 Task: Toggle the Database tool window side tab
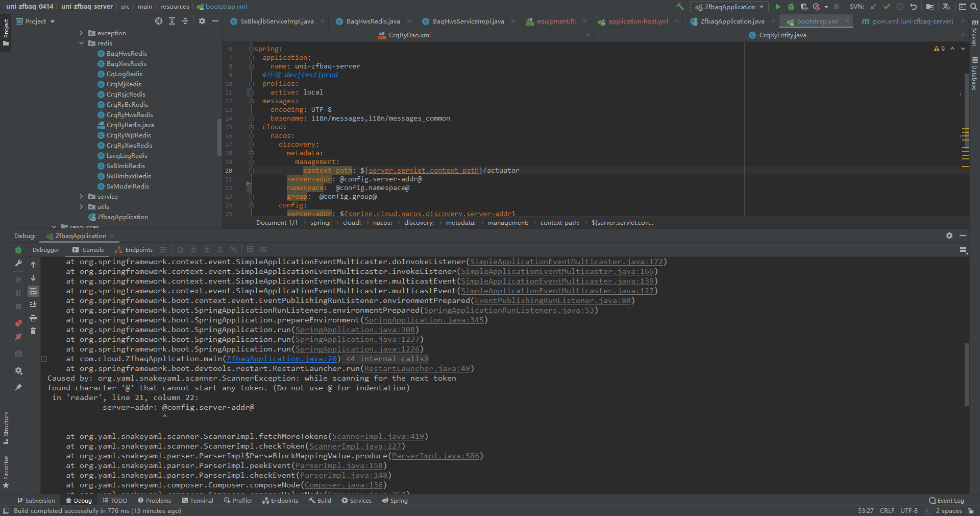[x=974, y=74]
